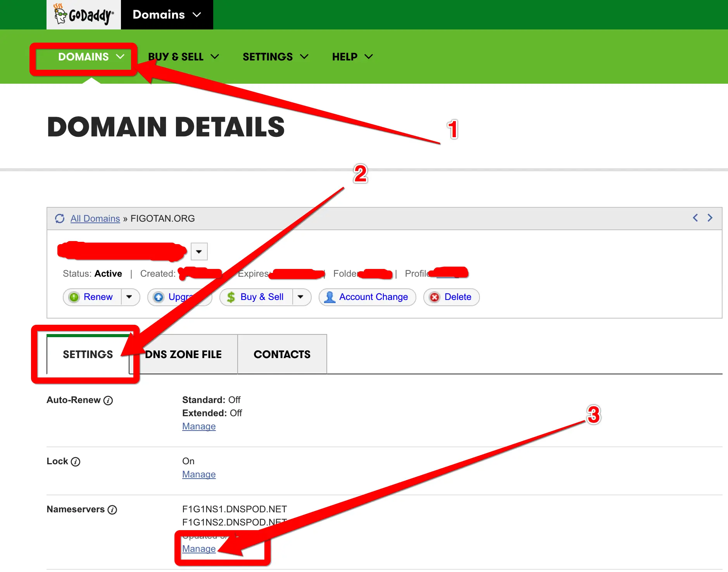Open the Buy & Sell options dropdown arrow
Viewport: 728px width, 572px height.
point(301,297)
